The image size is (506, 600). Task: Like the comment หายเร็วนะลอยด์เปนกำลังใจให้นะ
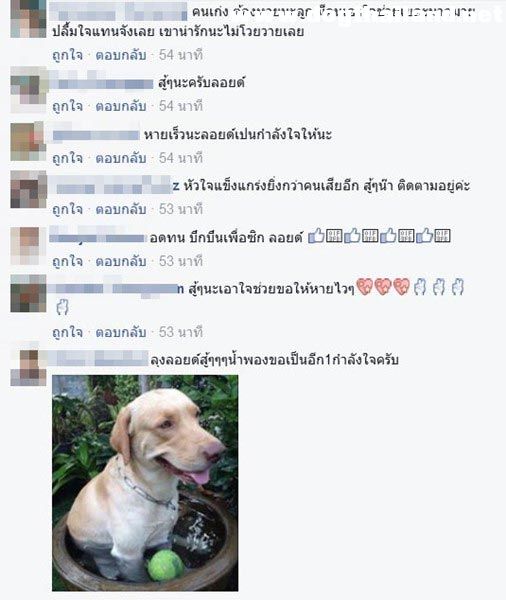point(67,158)
